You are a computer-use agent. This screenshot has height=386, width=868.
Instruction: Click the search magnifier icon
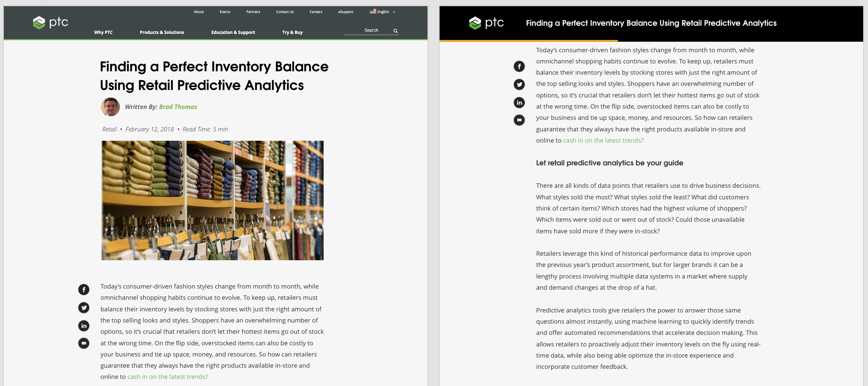click(x=396, y=31)
